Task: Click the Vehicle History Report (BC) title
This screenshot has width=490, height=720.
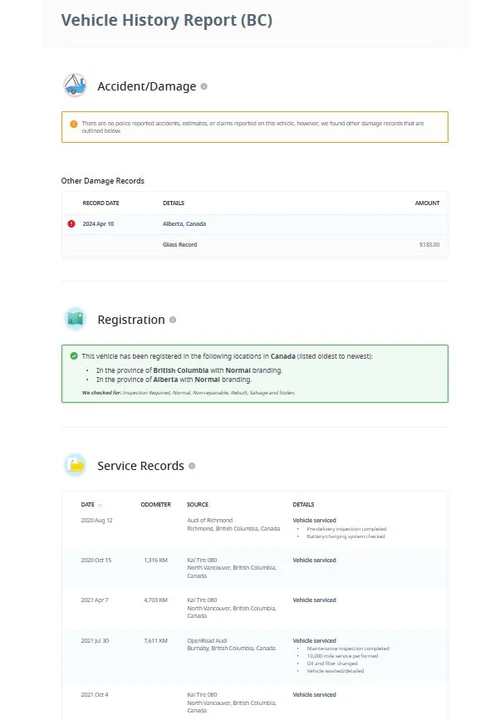Action: click(167, 20)
